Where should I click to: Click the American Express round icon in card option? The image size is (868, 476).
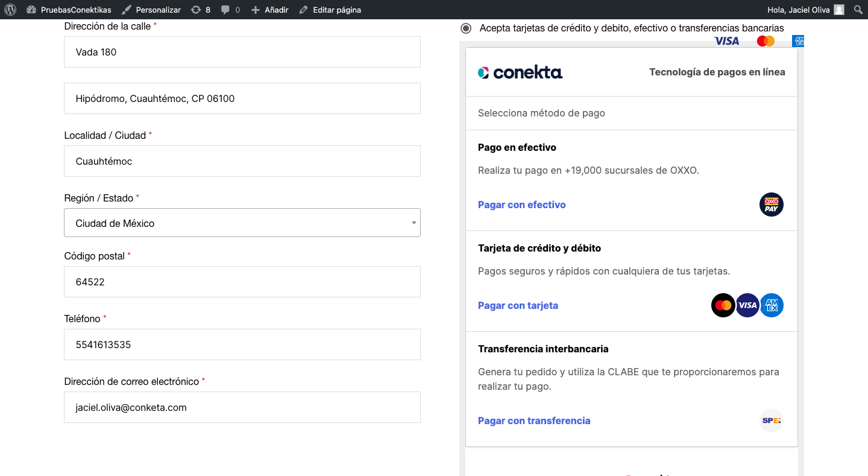pyautogui.click(x=772, y=305)
